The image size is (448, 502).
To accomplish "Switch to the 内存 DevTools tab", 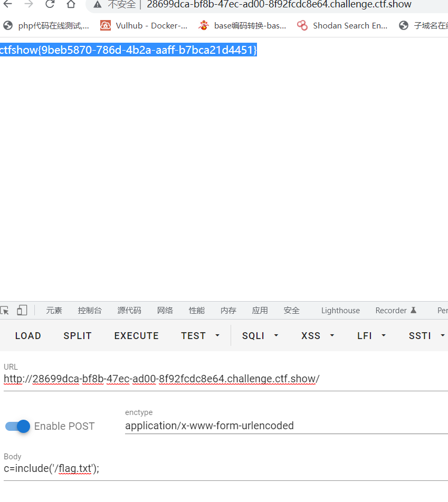I will coord(228,310).
